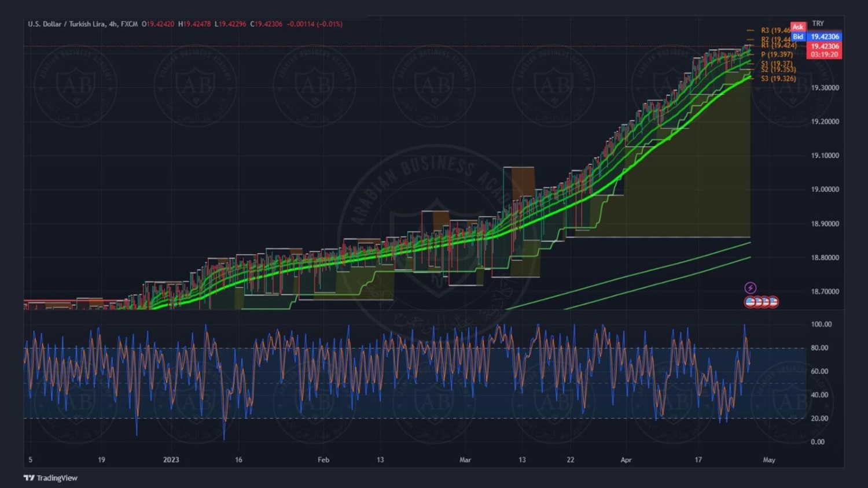Select the high value H19.42478

click(194, 24)
